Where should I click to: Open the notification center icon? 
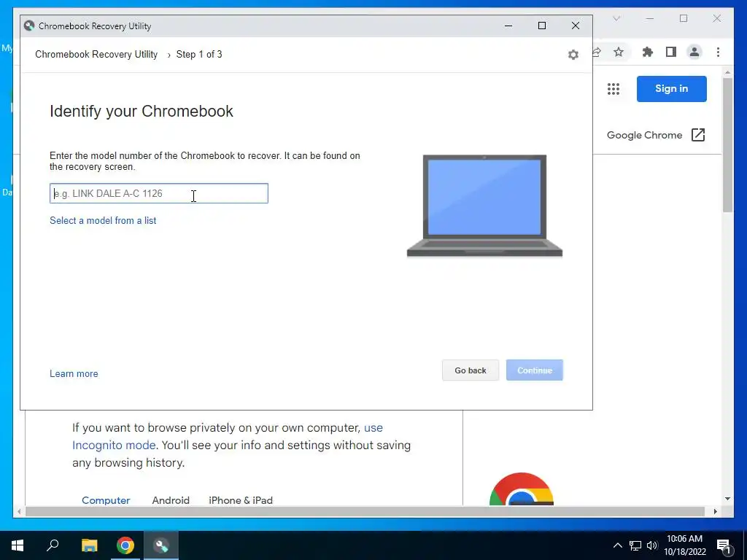(724, 545)
